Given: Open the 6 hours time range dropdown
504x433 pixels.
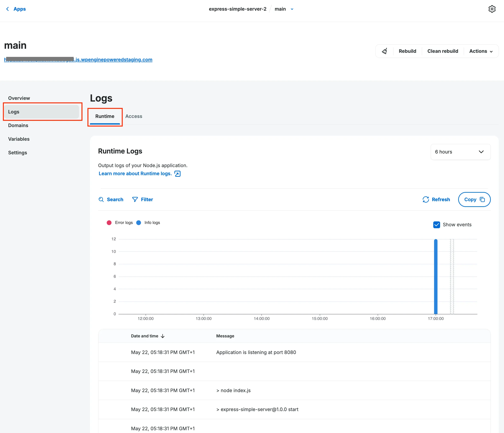Looking at the screenshot, I should pyautogui.click(x=461, y=152).
